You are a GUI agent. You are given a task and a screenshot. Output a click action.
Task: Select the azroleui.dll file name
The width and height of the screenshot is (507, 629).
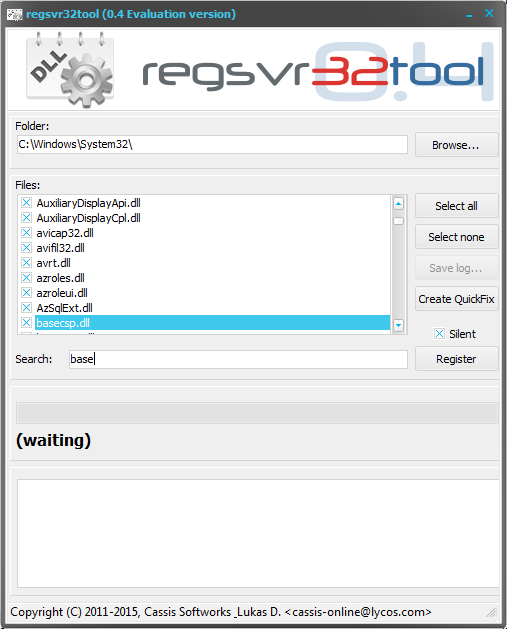62,293
